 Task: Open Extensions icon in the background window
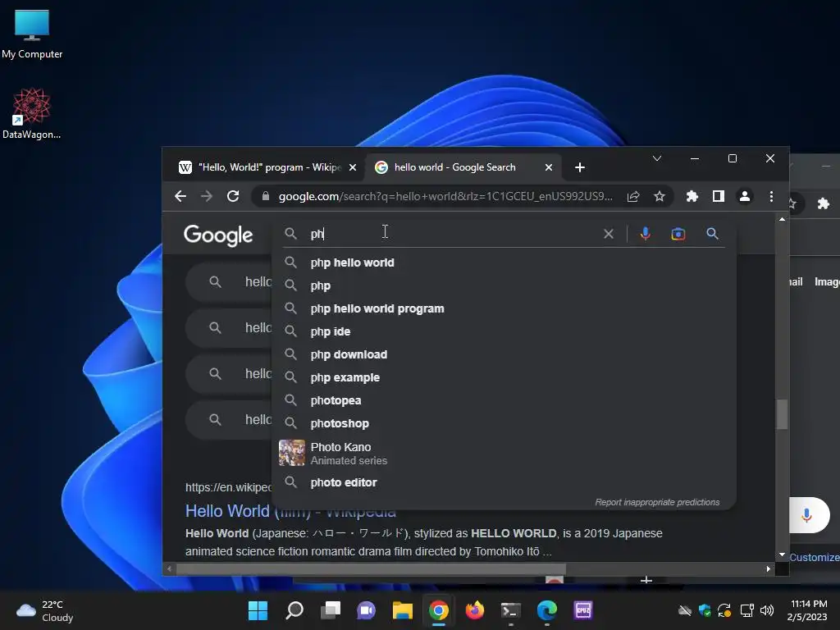point(824,203)
